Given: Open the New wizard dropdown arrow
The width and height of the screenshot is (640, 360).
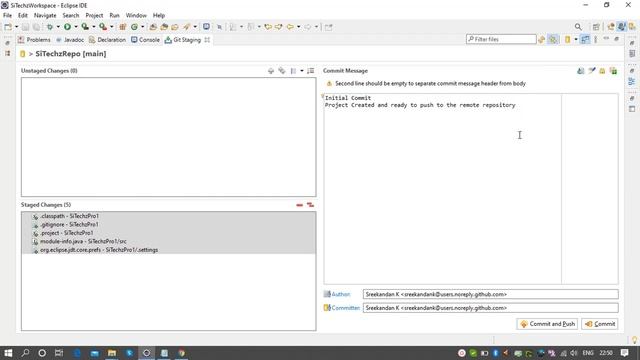Looking at the screenshot, I should (16, 27).
